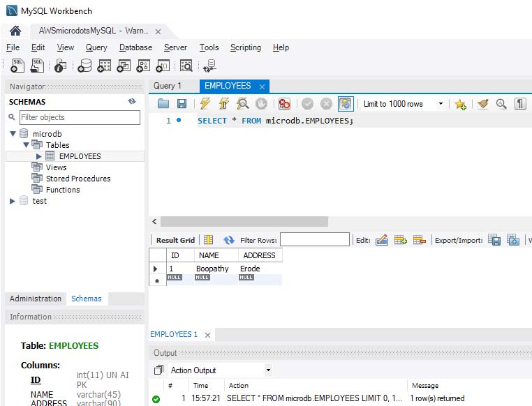532x406 pixels.
Task: Click the editor horizontal scrollbar
Action: pyautogui.click(x=244, y=222)
